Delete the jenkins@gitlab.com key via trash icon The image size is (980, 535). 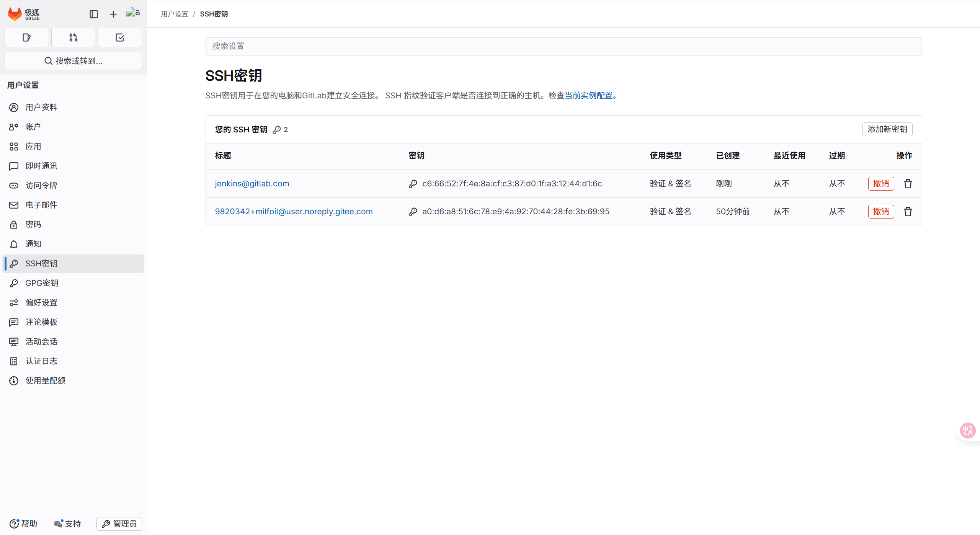pos(908,184)
